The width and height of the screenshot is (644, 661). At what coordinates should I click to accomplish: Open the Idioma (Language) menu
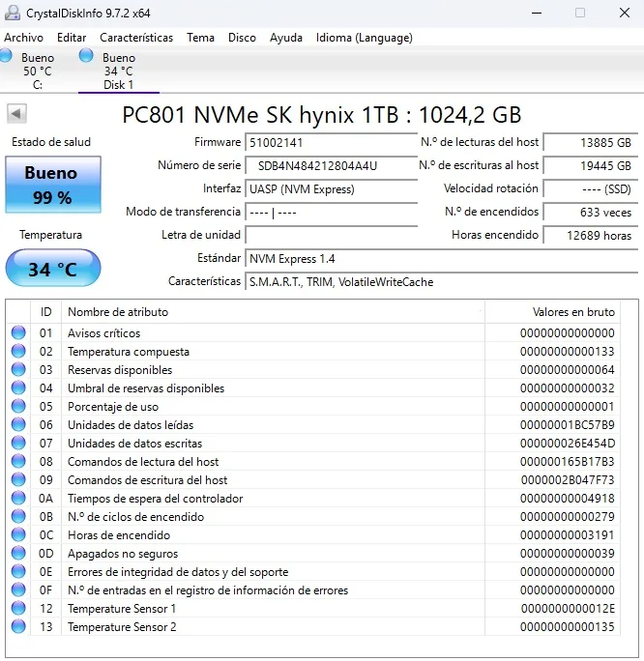[x=365, y=38]
